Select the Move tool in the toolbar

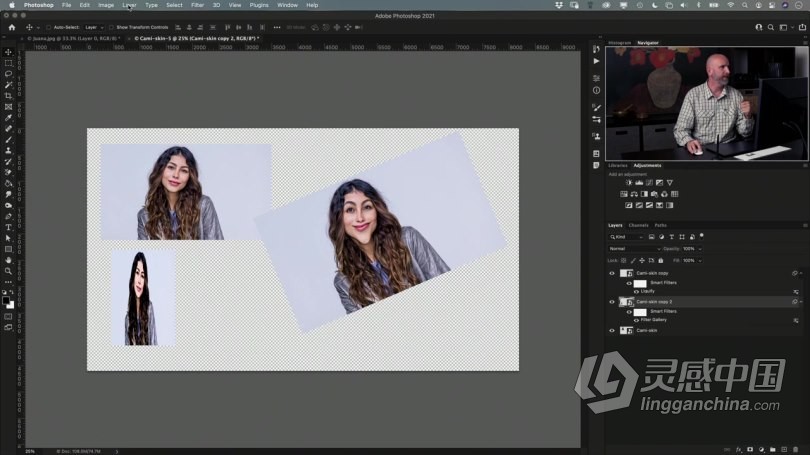click(8, 52)
